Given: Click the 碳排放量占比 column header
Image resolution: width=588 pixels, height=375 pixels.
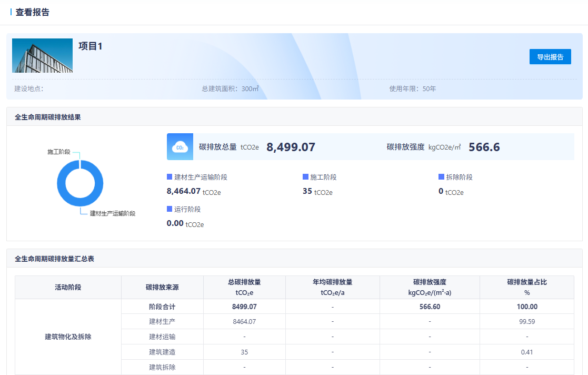Looking at the screenshot, I should point(526,287).
